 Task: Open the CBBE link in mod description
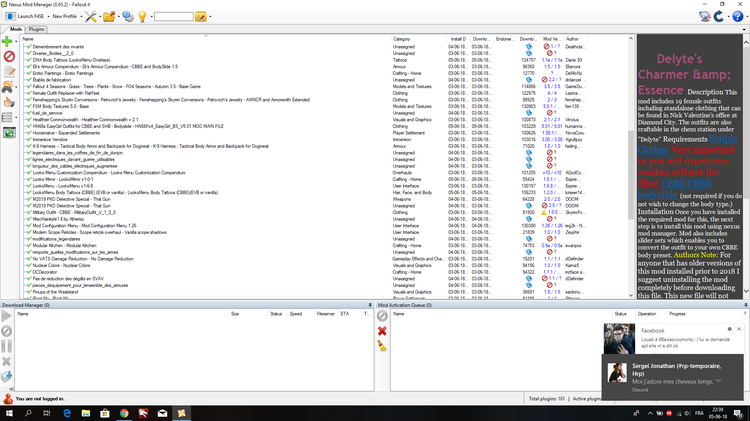coord(674,184)
